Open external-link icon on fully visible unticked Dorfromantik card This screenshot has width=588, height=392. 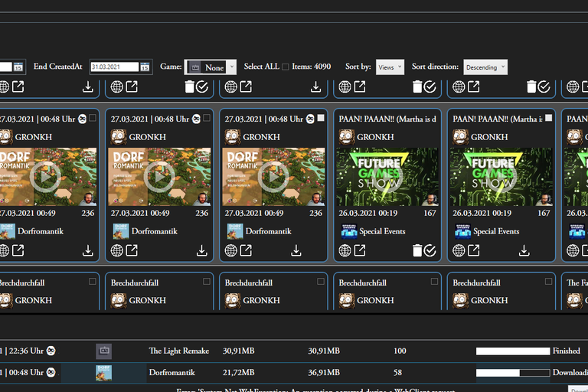tap(132, 250)
